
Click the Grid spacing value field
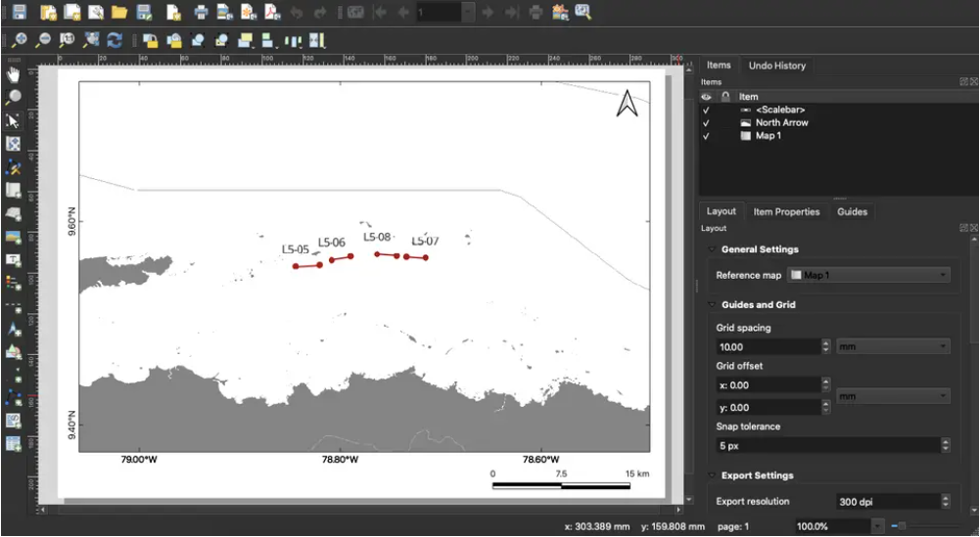pyautogui.click(x=769, y=346)
